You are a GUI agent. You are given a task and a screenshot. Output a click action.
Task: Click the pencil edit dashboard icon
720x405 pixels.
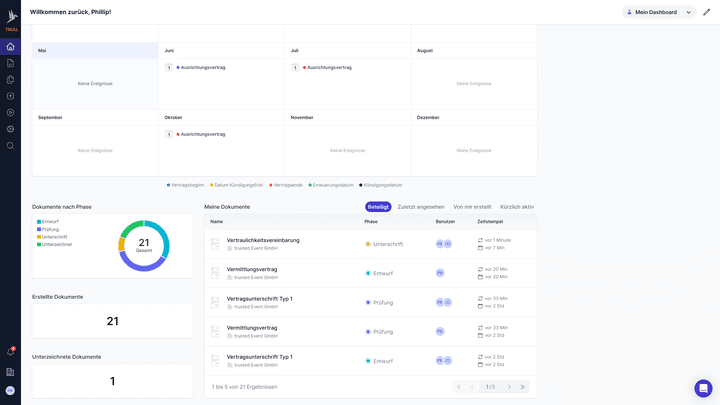point(706,12)
